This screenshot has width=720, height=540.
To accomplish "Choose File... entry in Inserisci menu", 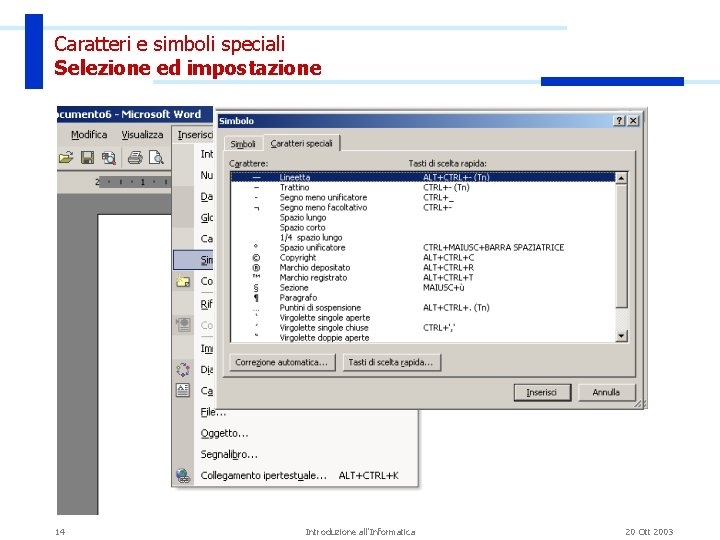I will [213, 412].
